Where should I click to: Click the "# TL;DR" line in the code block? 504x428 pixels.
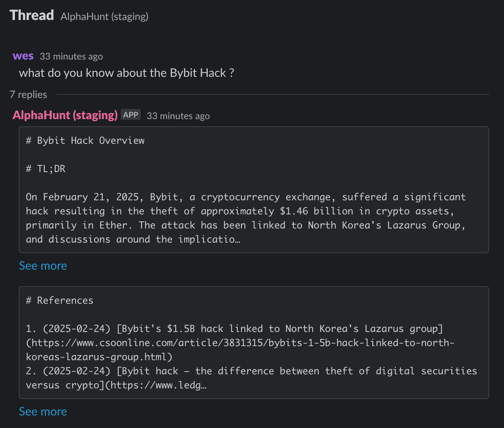point(45,169)
